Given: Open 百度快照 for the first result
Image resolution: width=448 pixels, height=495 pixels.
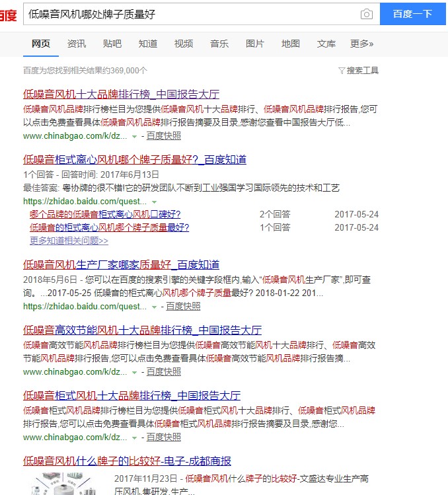Looking at the screenshot, I should point(164,135).
